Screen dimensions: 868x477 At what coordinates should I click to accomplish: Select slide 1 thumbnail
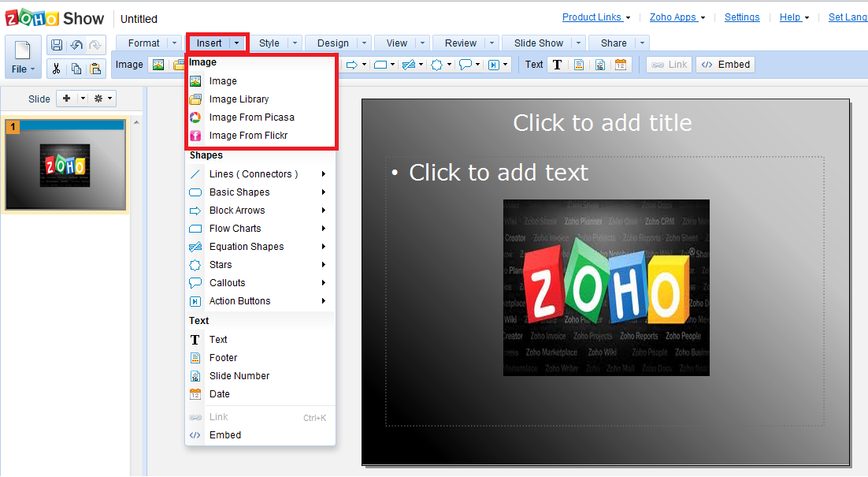pos(65,165)
